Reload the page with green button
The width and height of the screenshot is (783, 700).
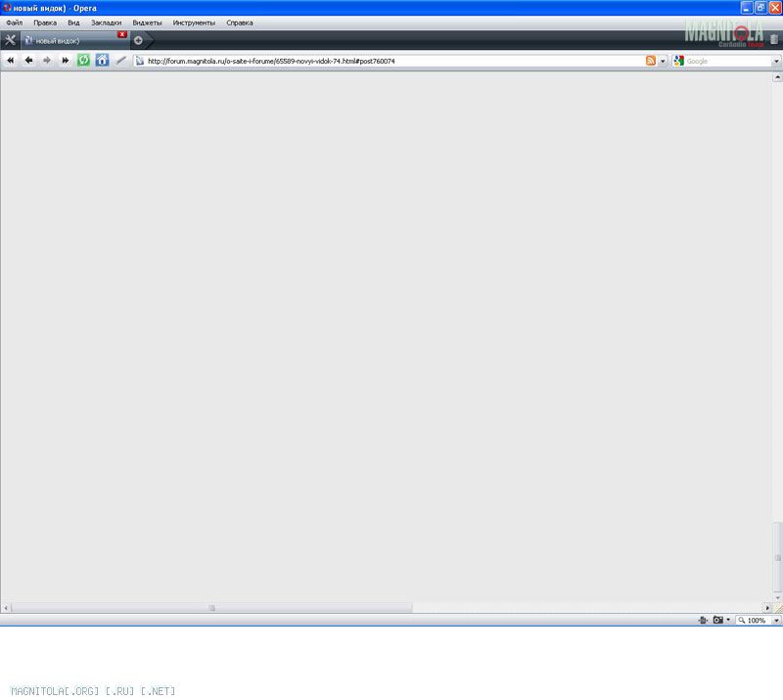(83, 61)
